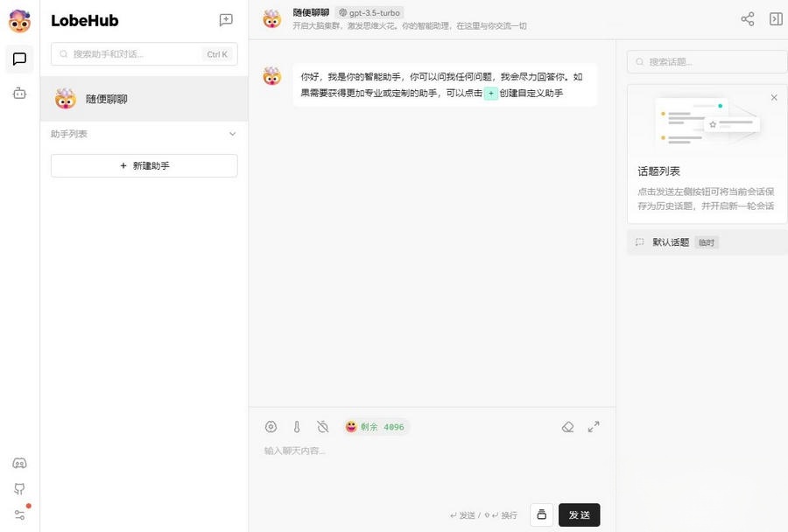Open the gpt-3.5-turbo model tag

(x=369, y=13)
